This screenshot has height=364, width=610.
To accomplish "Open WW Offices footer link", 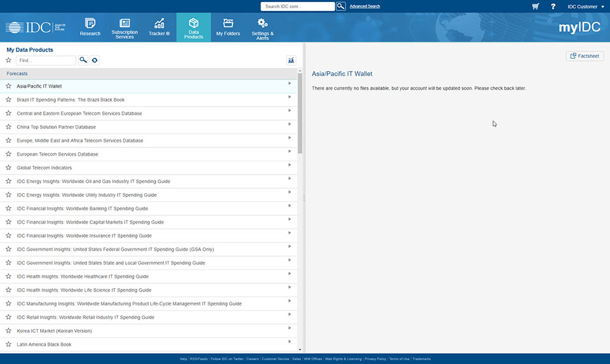I will [313, 359].
